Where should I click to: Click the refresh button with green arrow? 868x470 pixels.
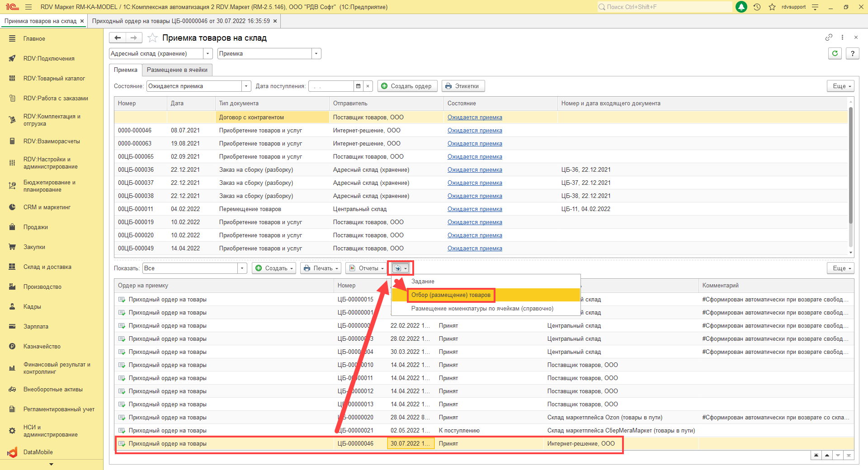[835, 53]
